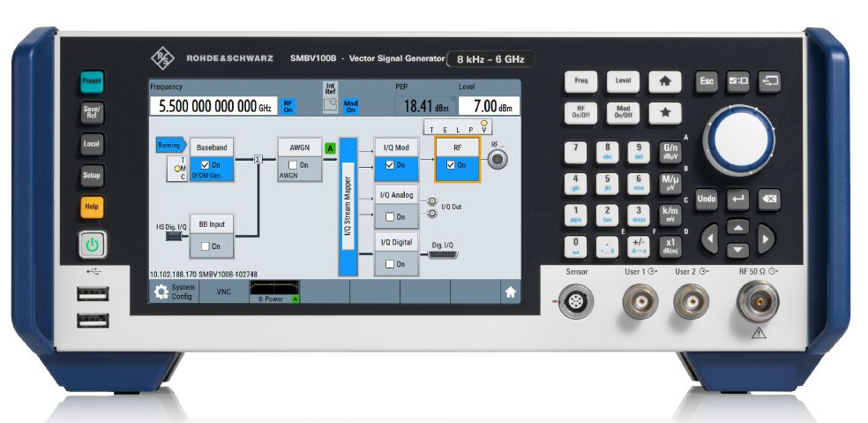Push the Save/Rcl key
The image size is (868, 423).
tap(92, 112)
